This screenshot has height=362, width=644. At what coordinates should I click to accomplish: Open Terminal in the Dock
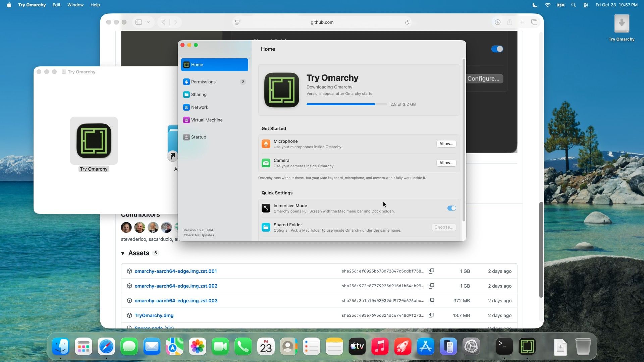pos(504,346)
